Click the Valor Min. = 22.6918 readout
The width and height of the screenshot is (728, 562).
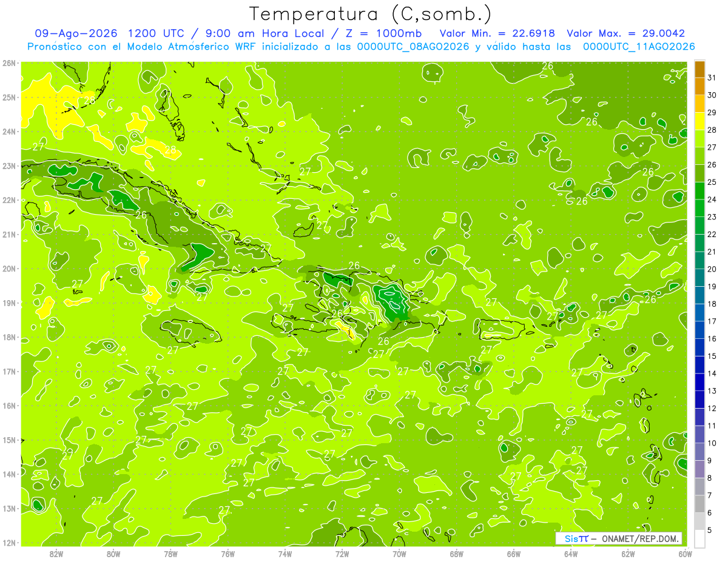498,33
